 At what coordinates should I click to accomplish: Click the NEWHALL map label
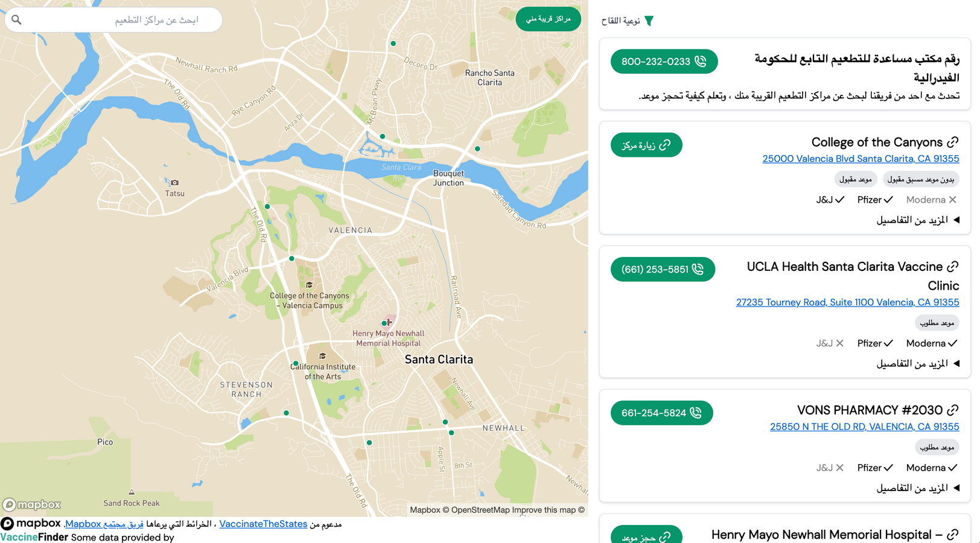click(504, 428)
